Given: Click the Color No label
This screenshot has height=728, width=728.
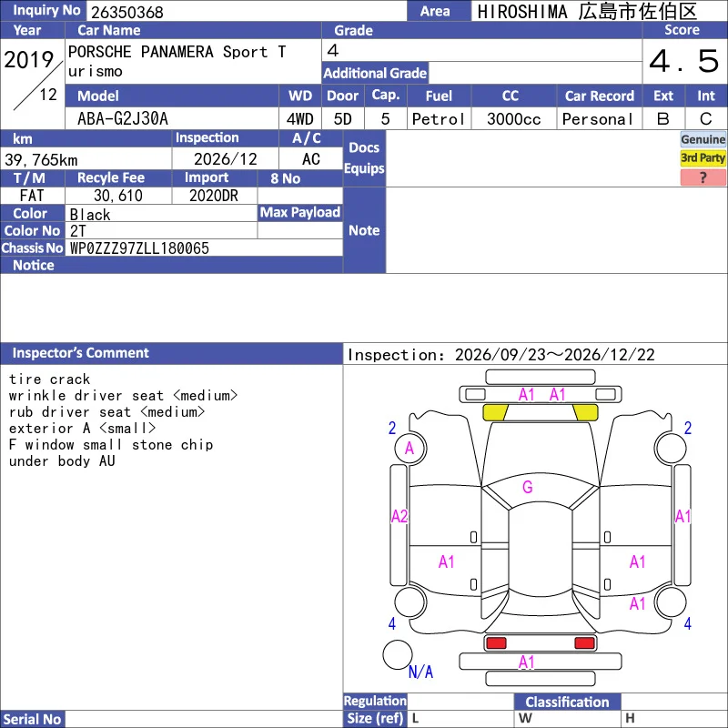Looking at the screenshot, I should (32, 231).
